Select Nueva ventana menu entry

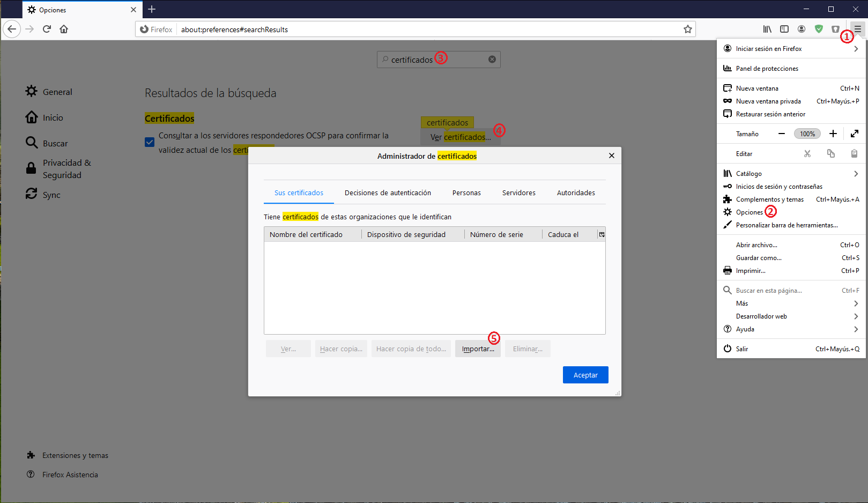pos(792,88)
